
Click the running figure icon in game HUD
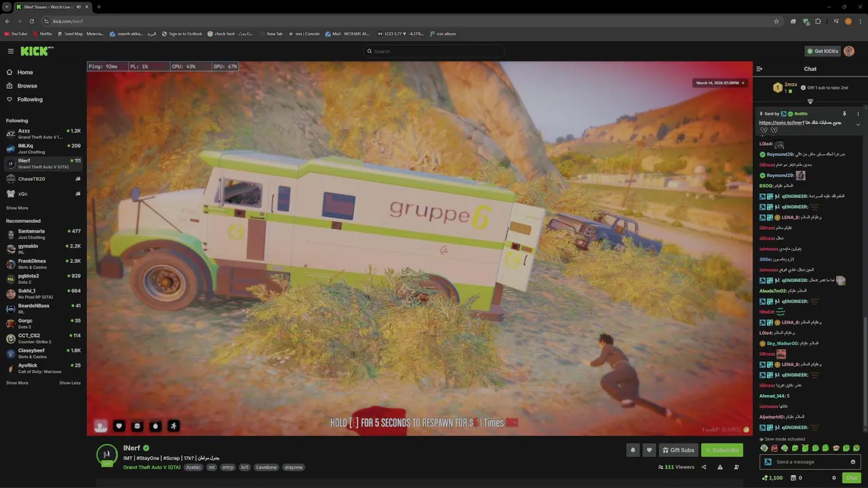click(174, 426)
